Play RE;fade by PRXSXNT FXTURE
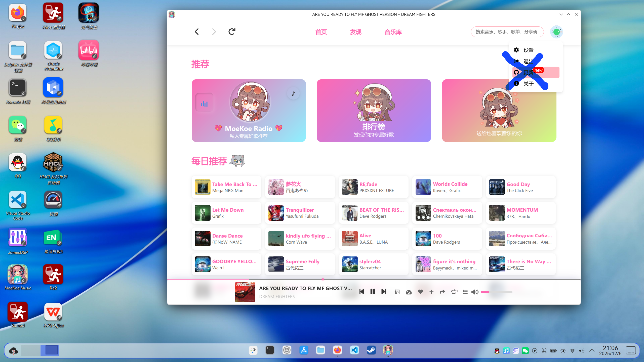The image size is (644, 362). 374,187
